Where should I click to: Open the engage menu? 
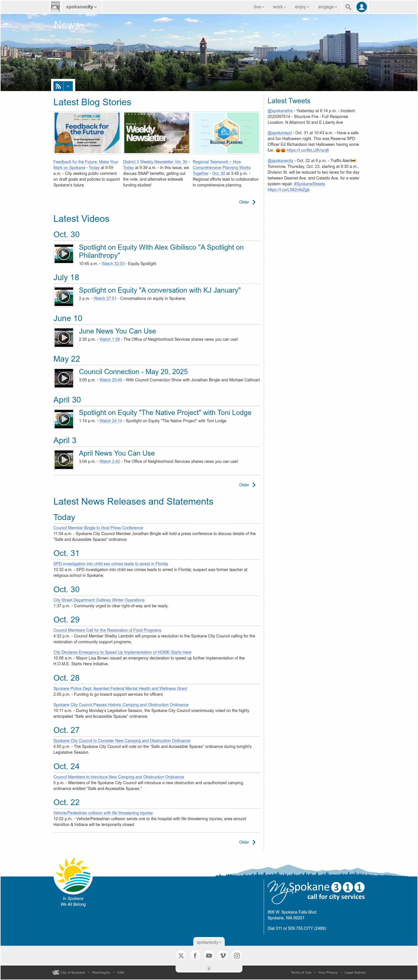[x=327, y=7]
